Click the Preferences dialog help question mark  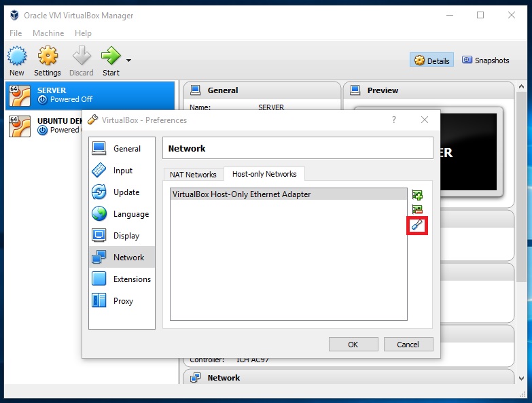(x=393, y=120)
